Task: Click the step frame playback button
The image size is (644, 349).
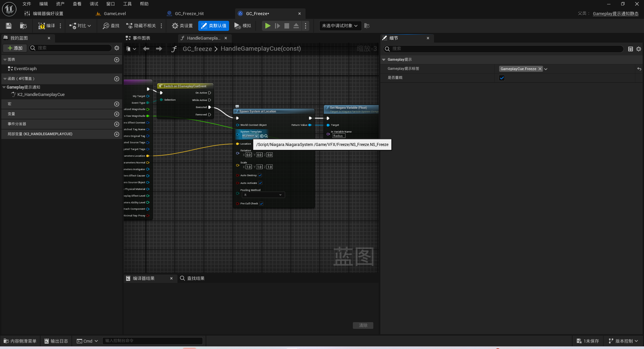Action: click(277, 26)
